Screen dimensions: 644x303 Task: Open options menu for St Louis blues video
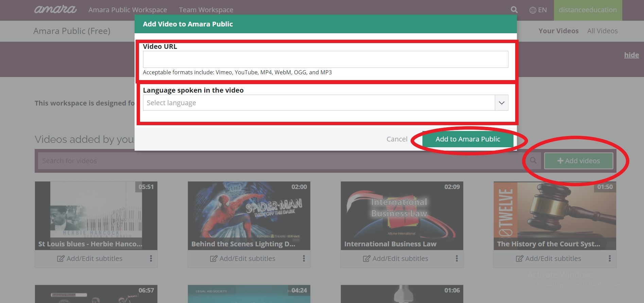pos(151,259)
